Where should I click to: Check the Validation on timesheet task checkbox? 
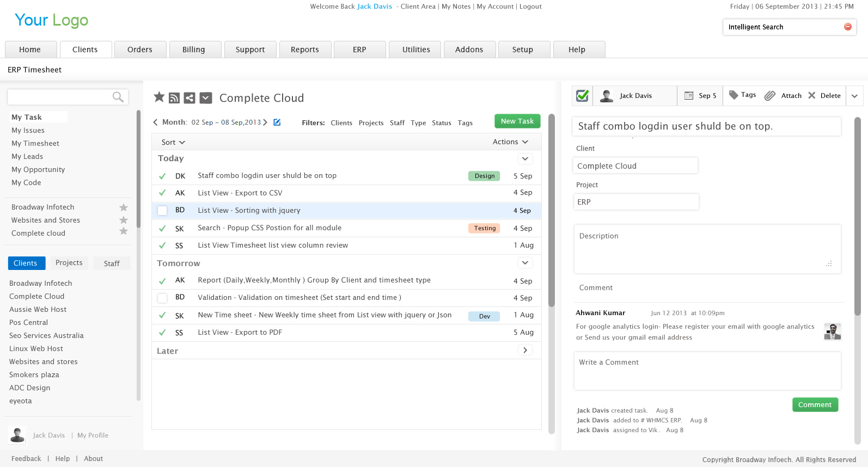pos(162,298)
